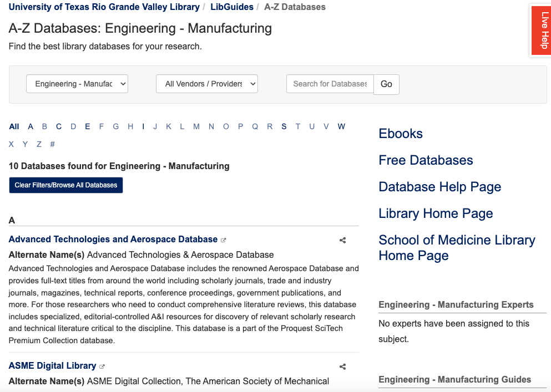Open University of Texas Rio Grande Valley Library homepage
The width and height of the screenshot is (551, 392).
[103, 7]
